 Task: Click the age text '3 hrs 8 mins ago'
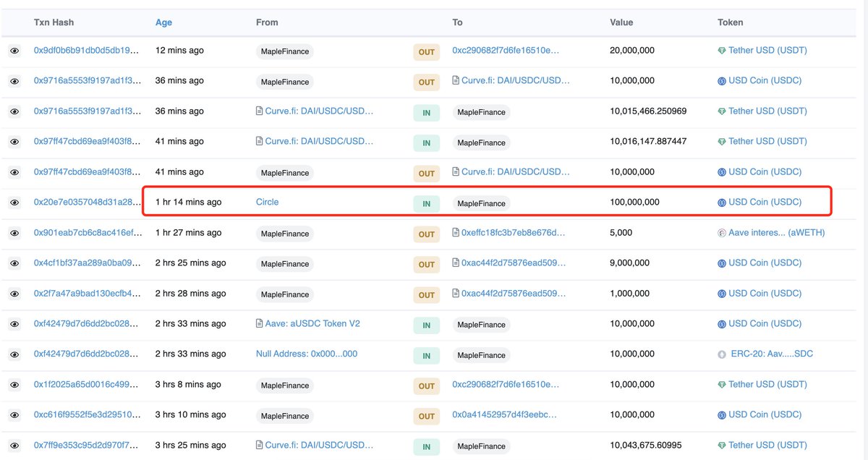tap(188, 385)
